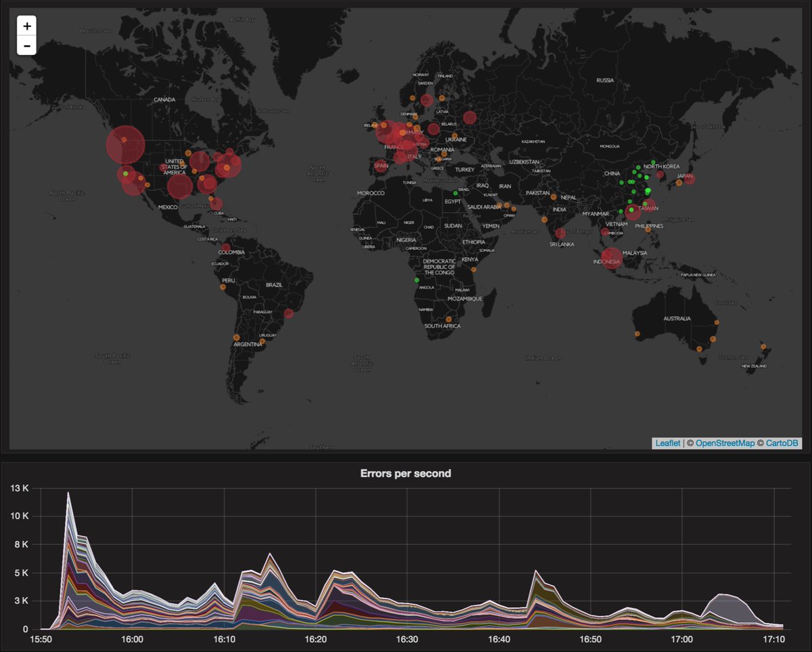812x652 pixels.
Task: Click the red circle over Colombia
Action: click(226, 248)
